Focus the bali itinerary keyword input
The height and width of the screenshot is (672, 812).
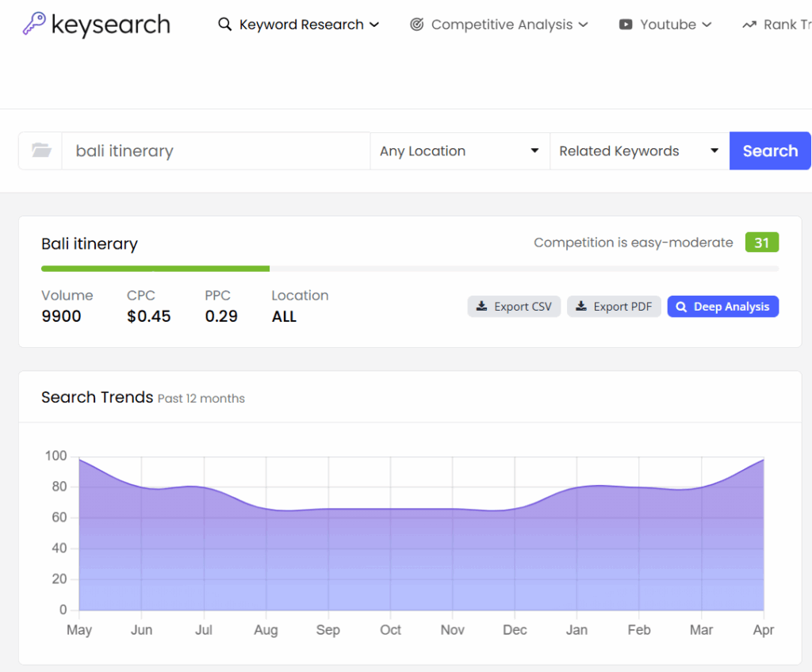pyautogui.click(x=216, y=151)
